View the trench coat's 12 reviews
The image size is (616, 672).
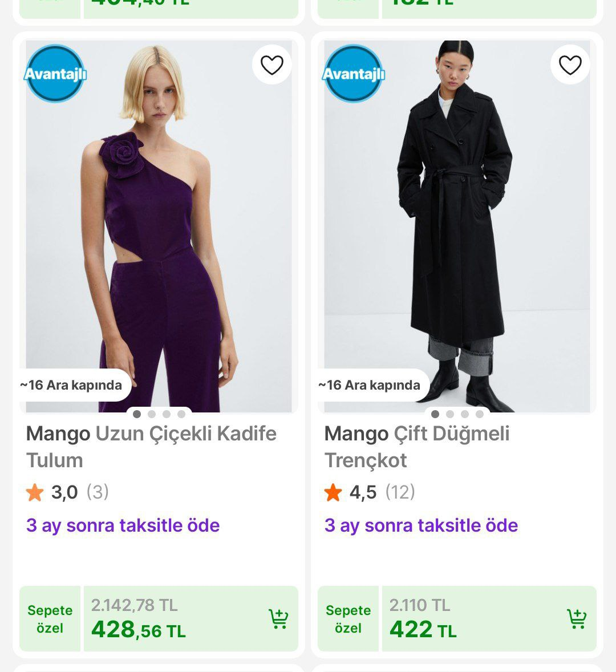pos(400,492)
